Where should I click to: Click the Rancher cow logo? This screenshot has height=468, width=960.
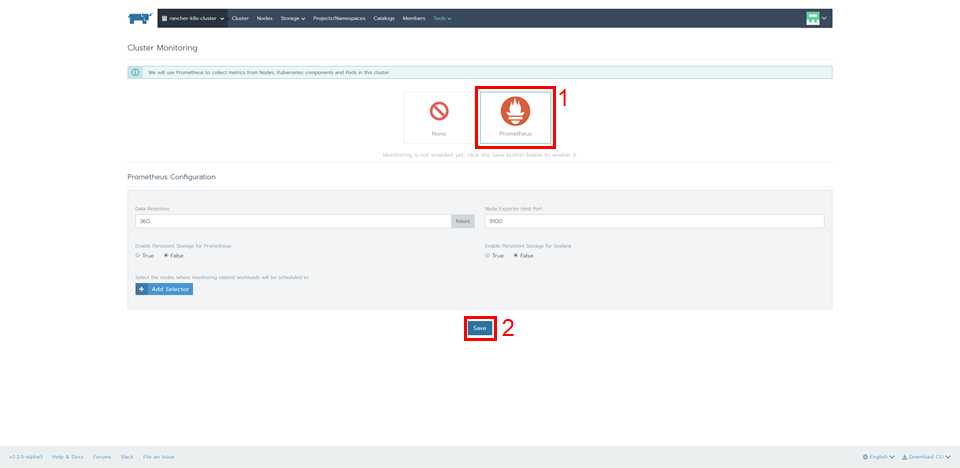point(140,18)
